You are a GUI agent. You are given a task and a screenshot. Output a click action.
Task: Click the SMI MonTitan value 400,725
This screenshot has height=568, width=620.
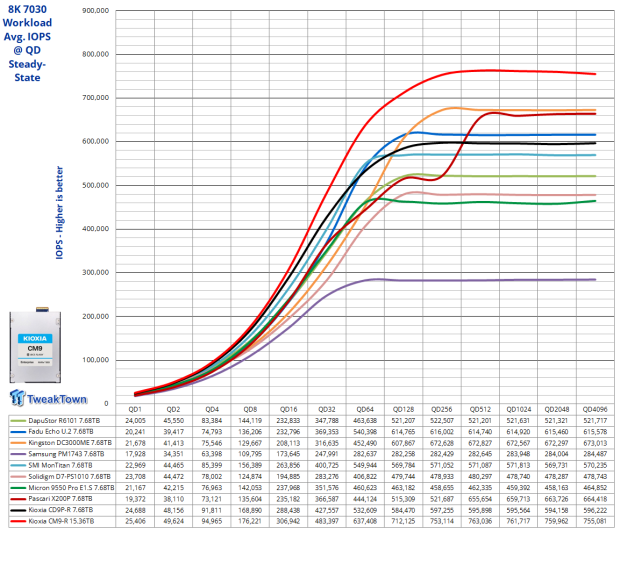click(327, 465)
